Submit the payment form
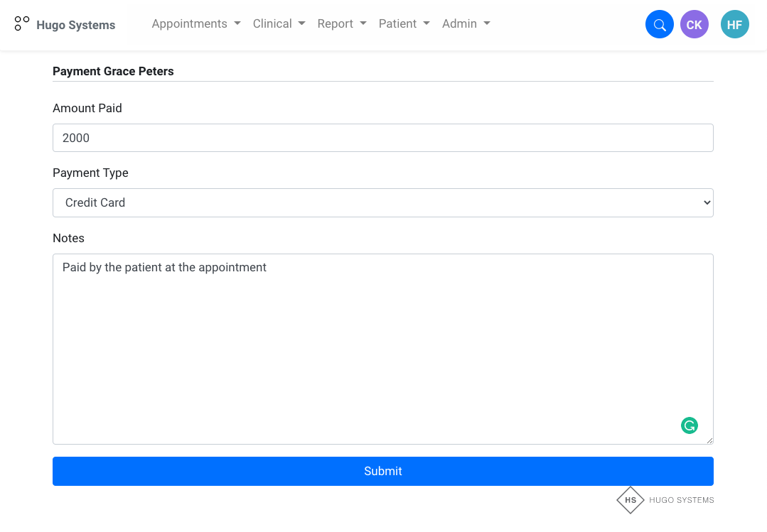767x532 pixels. (x=382, y=471)
